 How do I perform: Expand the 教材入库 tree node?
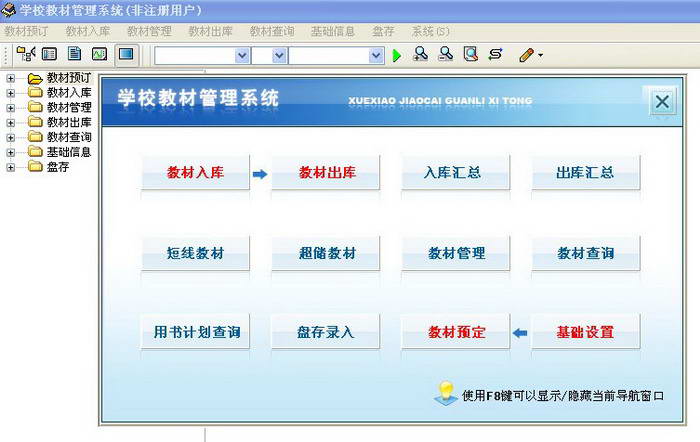[10, 93]
